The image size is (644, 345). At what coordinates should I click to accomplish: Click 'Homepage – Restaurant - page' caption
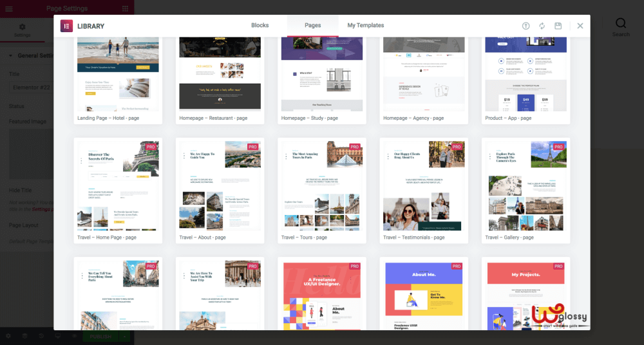pyautogui.click(x=213, y=118)
